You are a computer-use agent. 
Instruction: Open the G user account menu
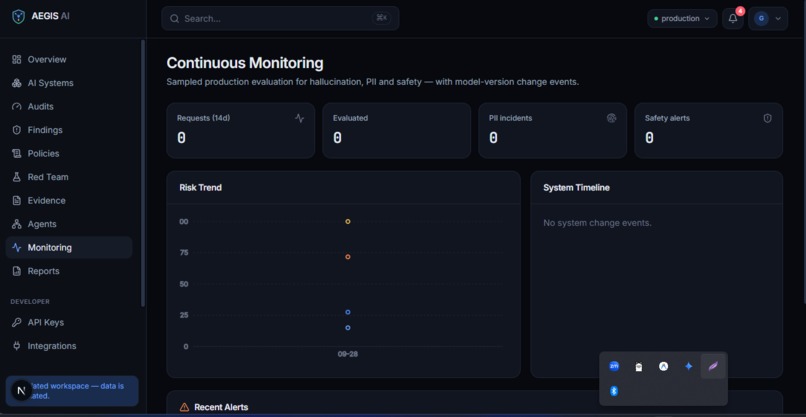(768, 19)
